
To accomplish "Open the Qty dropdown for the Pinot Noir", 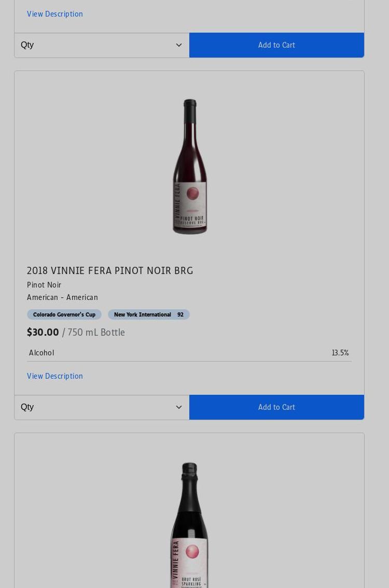I will [102, 407].
